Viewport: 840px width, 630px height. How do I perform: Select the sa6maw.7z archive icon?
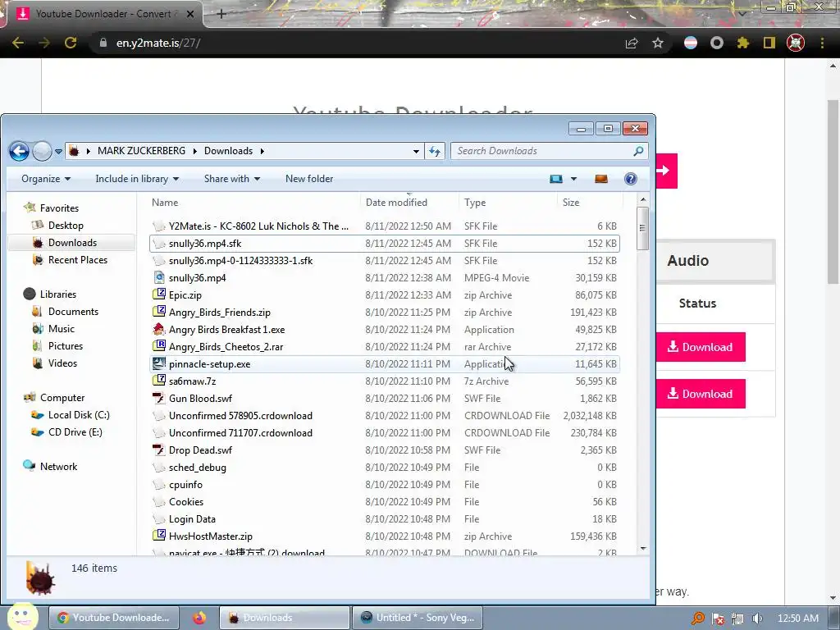(x=158, y=381)
